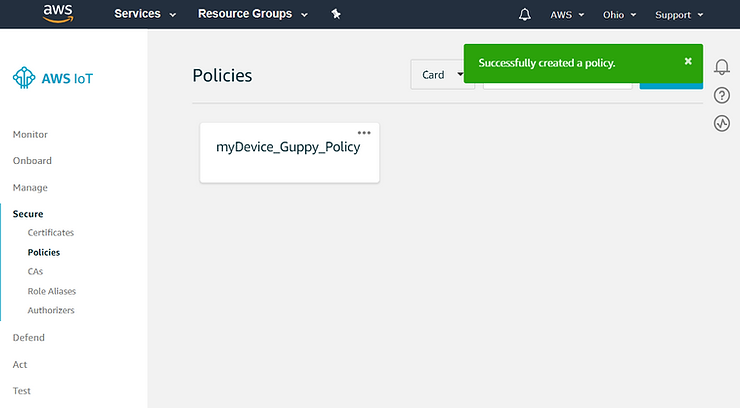Go to Monitor section
Screen dimensions: 740x408
coord(30,134)
